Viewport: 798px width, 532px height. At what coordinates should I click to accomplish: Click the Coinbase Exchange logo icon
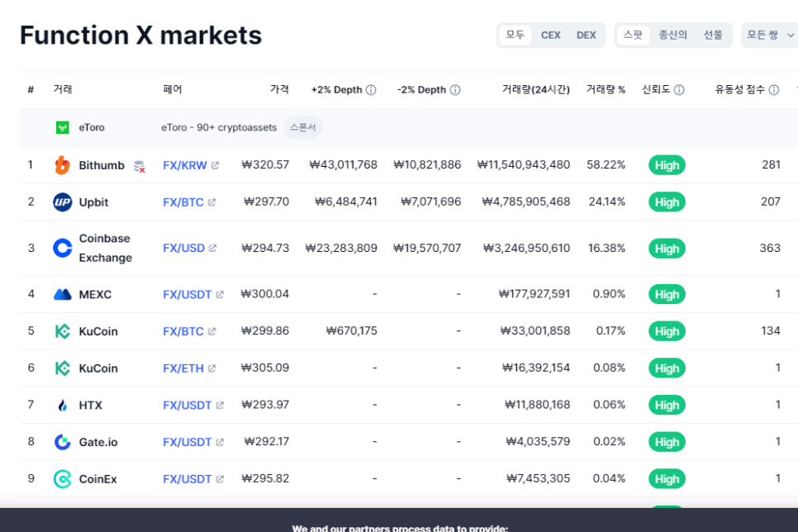62,248
